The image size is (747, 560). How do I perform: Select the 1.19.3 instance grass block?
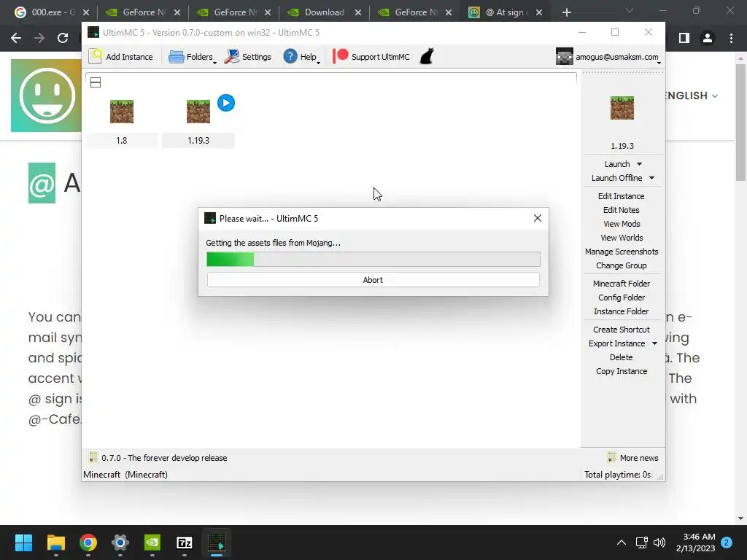tap(198, 112)
